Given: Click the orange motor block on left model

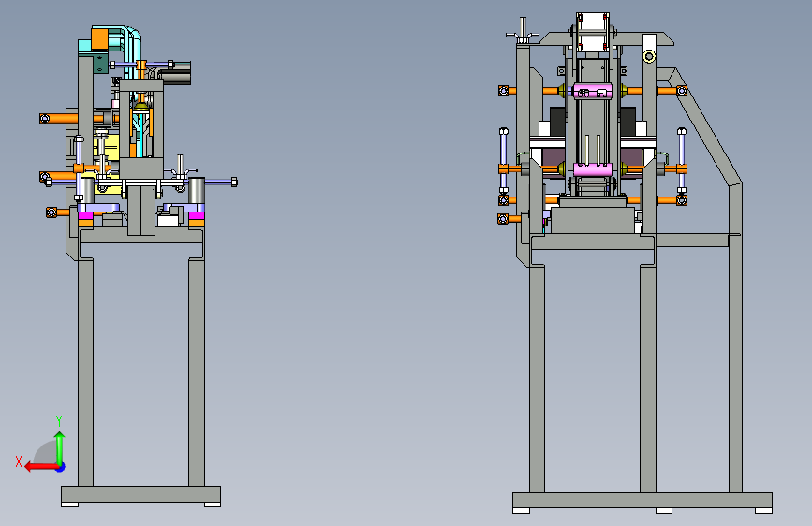Looking at the screenshot, I should click(x=99, y=39).
